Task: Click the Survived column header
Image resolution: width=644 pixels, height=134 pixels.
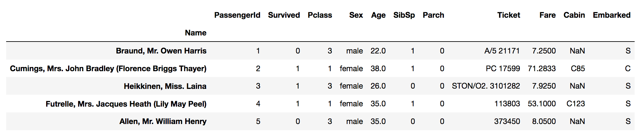Action: coord(284,15)
